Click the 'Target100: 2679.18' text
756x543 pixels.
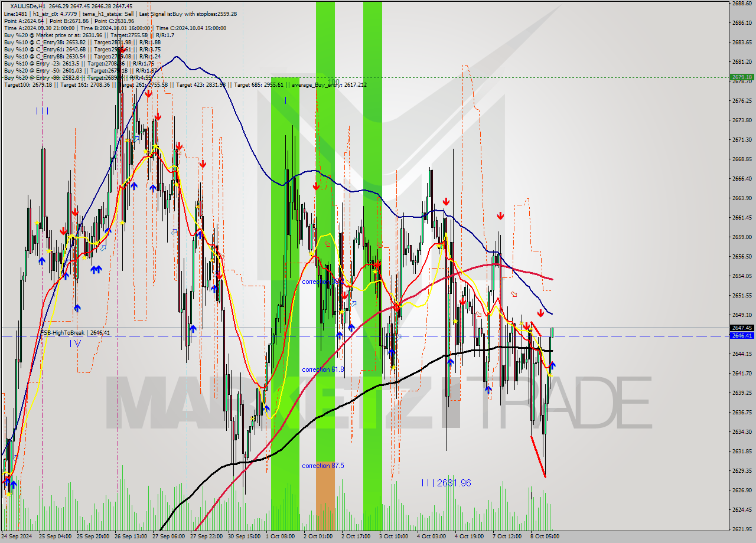[28, 84]
